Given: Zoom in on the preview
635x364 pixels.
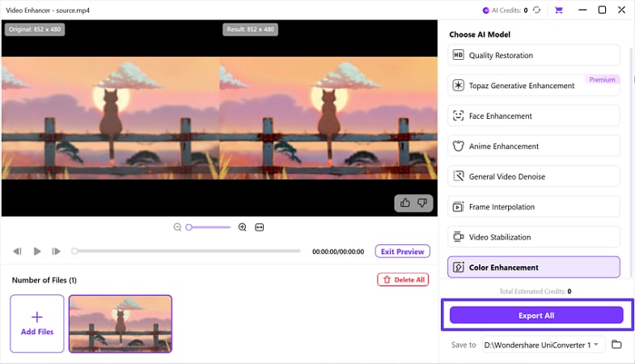Looking at the screenshot, I should pyautogui.click(x=242, y=227).
